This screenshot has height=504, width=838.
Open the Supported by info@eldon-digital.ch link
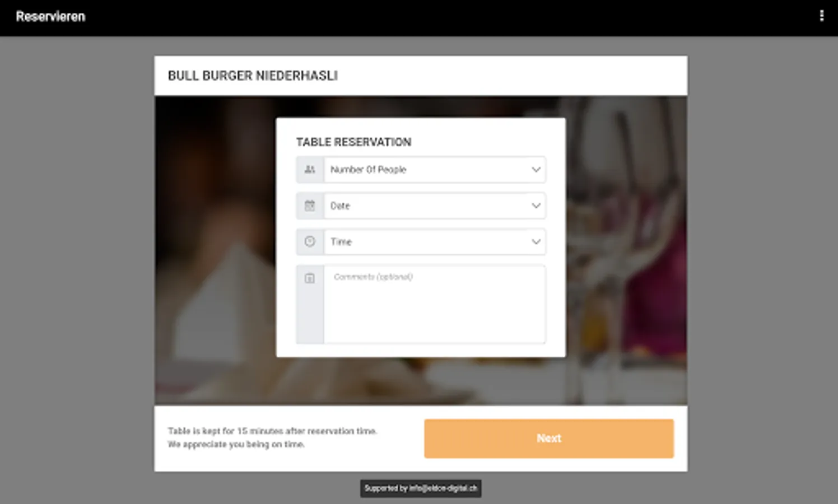click(x=421, y=488)
